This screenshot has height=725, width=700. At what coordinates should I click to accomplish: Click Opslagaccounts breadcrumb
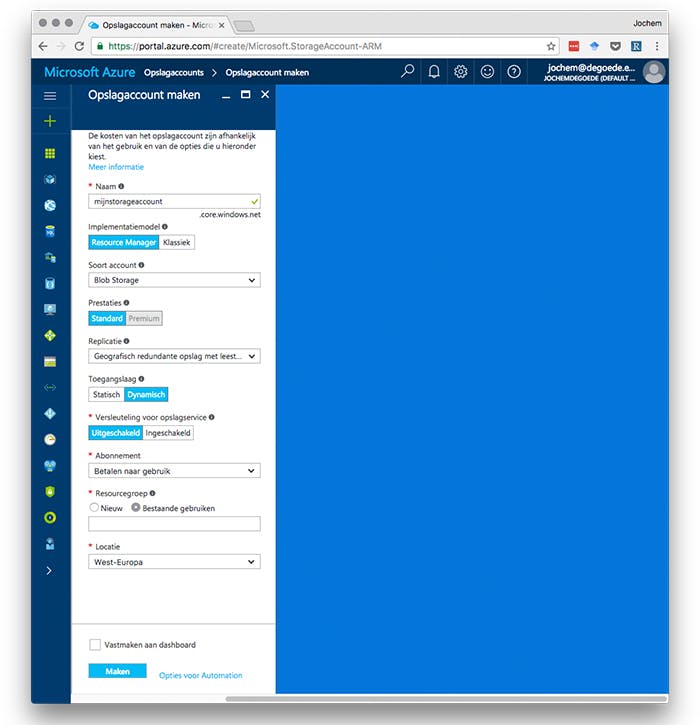174,73
